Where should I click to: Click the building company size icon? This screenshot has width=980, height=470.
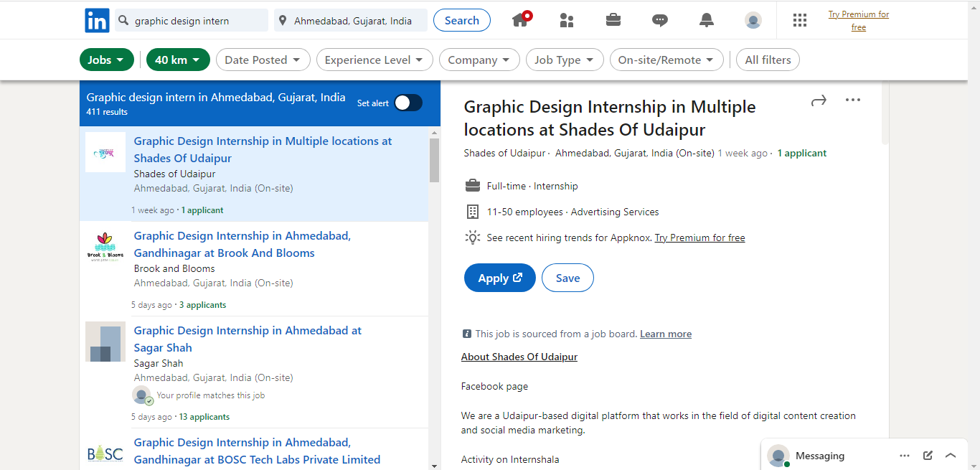coord(472,212)
